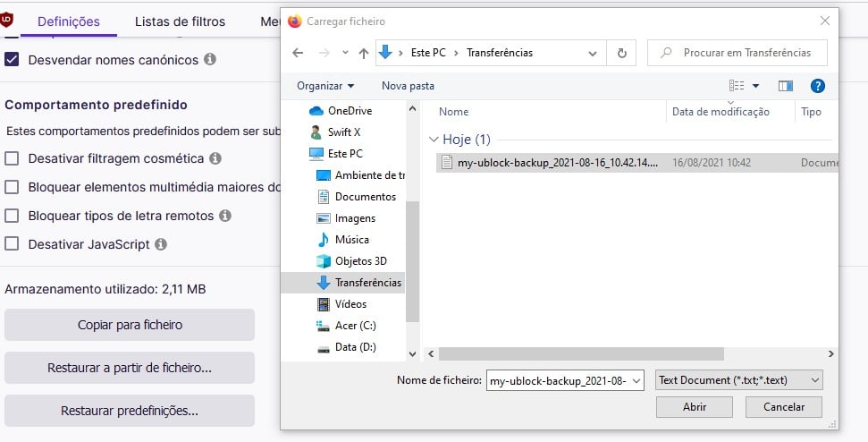The width and height of the screenshot is (868, 442).
Task: Click the uBlock Origin shield logo
Action: [x=6, y=21]
